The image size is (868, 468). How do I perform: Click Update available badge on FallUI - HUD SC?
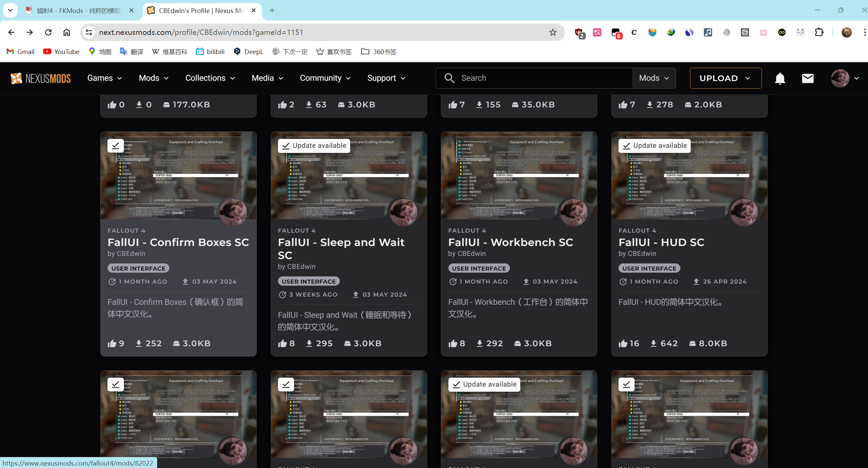click(x=654, y=146)
